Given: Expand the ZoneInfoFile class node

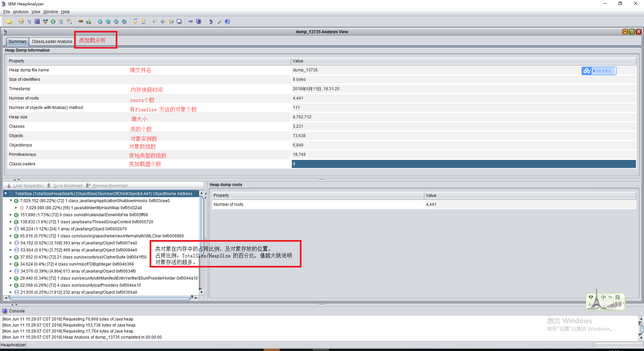Looking at the screenshot, I should 11,215.
